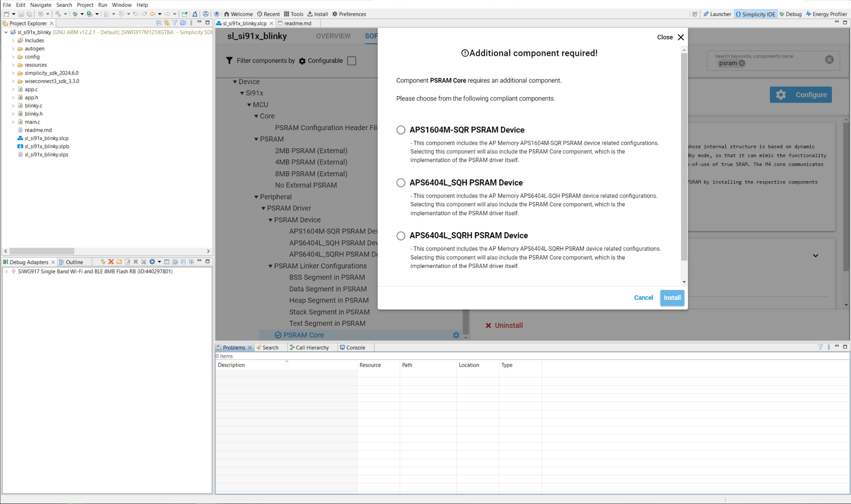Select APS6404L_SQH PSRAM Device radio button

click(x=401, y=183)
